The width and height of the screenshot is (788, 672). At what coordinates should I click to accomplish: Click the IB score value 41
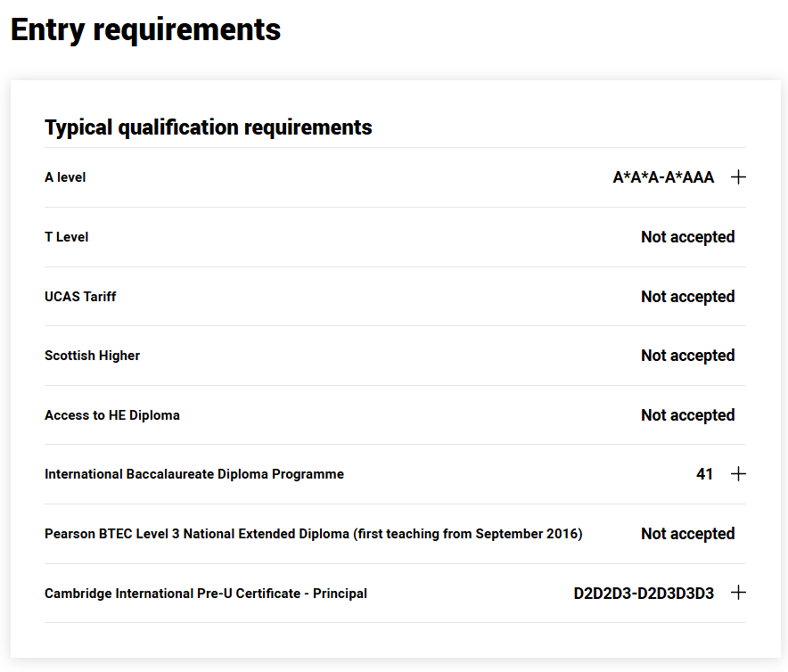click(704, 473)
